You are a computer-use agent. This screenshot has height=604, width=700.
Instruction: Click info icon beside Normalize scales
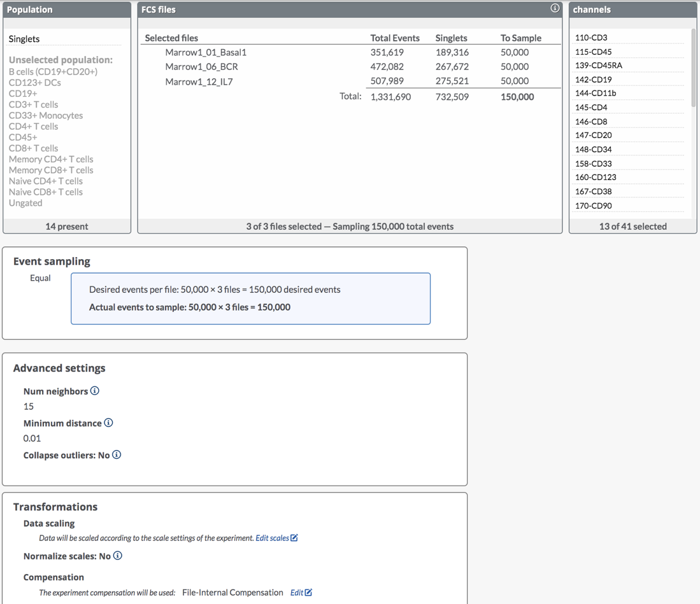[x=117, y=556]
